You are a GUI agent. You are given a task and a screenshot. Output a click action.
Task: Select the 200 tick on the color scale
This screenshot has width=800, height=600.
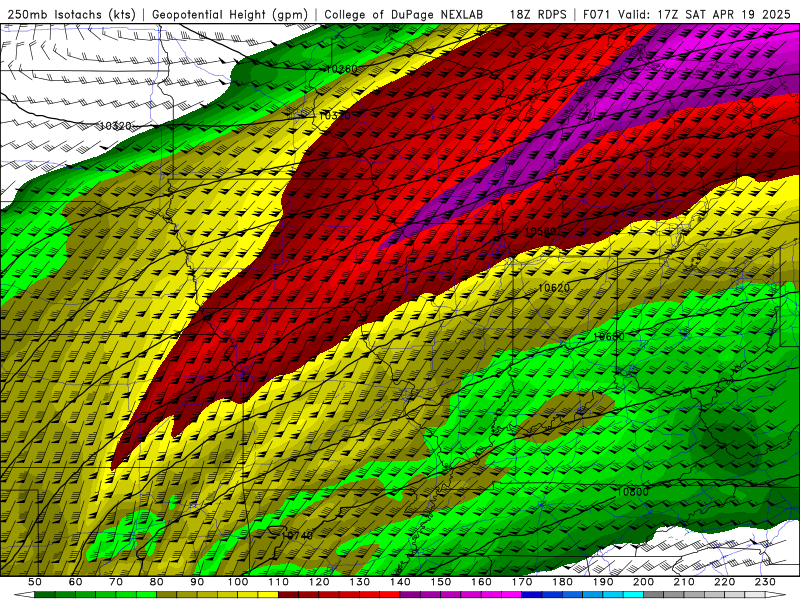643,582
